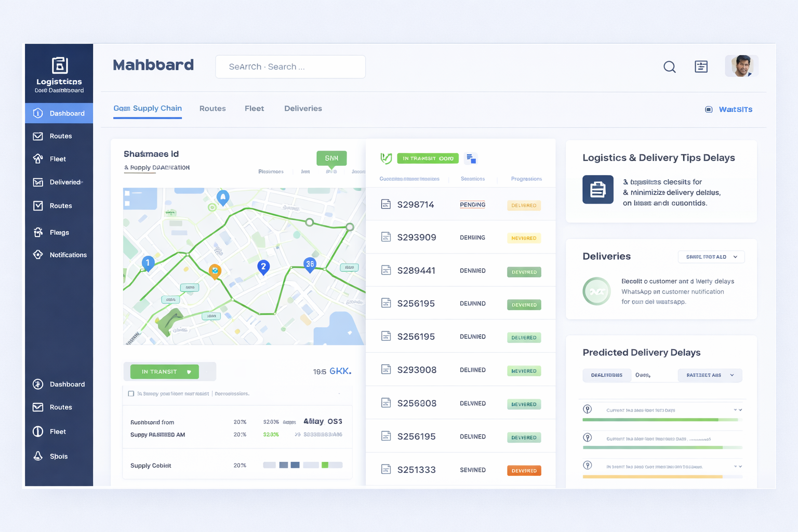
Task: Click the blue columns icon near the IN TRANSIT badge
Action: 471,158
